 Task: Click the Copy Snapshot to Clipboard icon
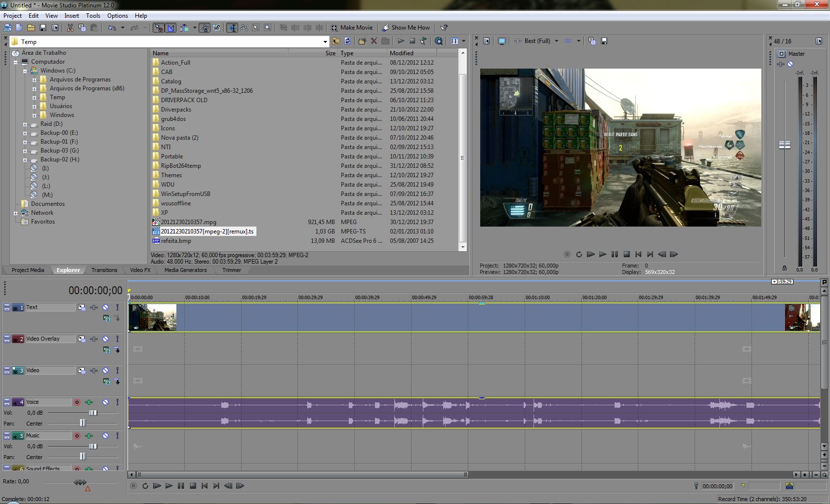pyautogui.click(x=592, y=41)
